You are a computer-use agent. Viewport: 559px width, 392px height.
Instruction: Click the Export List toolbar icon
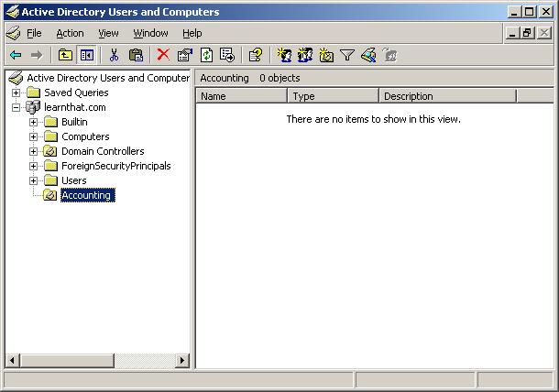tap(227, 55)
